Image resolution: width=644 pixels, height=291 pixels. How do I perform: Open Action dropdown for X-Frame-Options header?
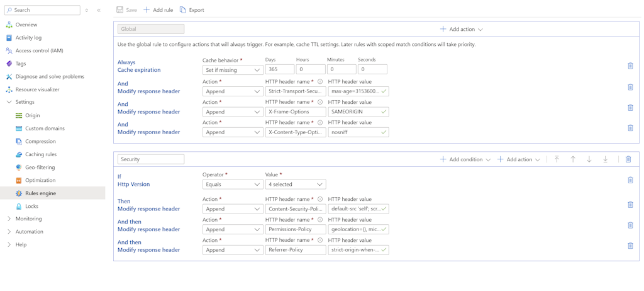pyautogui.click(x=233, y=111)
